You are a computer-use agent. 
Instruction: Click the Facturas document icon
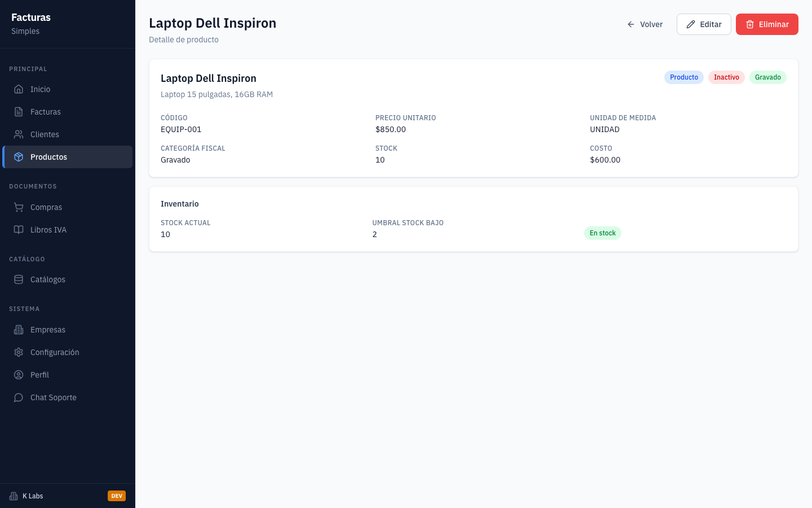[19, 112]
